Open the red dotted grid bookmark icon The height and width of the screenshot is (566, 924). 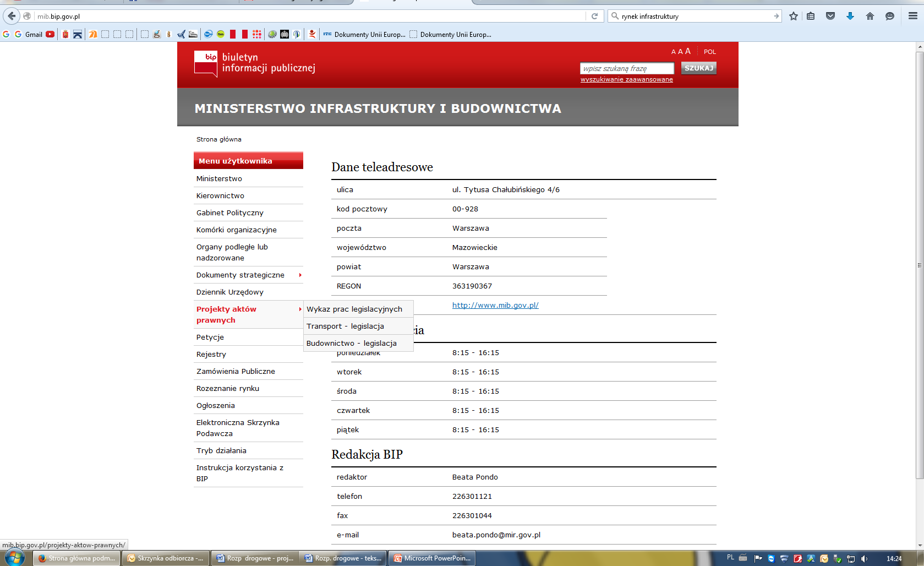(x=257, y=34)
